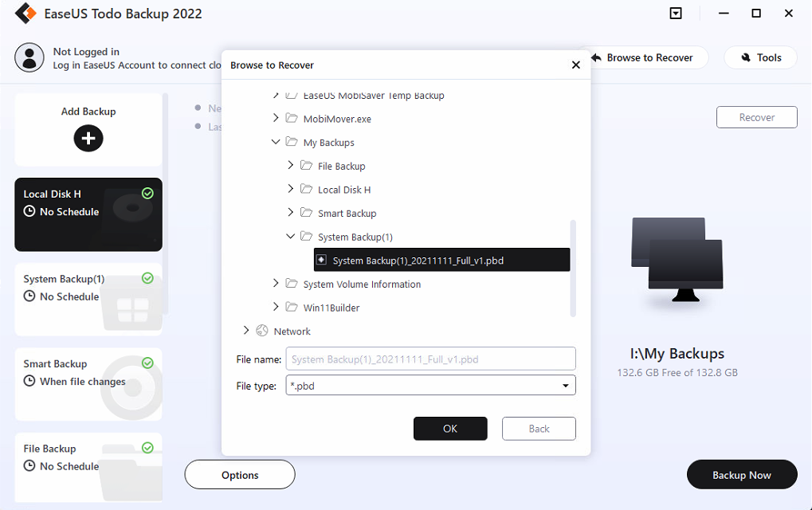The height and width of the screenshot is (510, 812).
Task: Close the Browse to Recover dialog
Action: click(576, 65)
